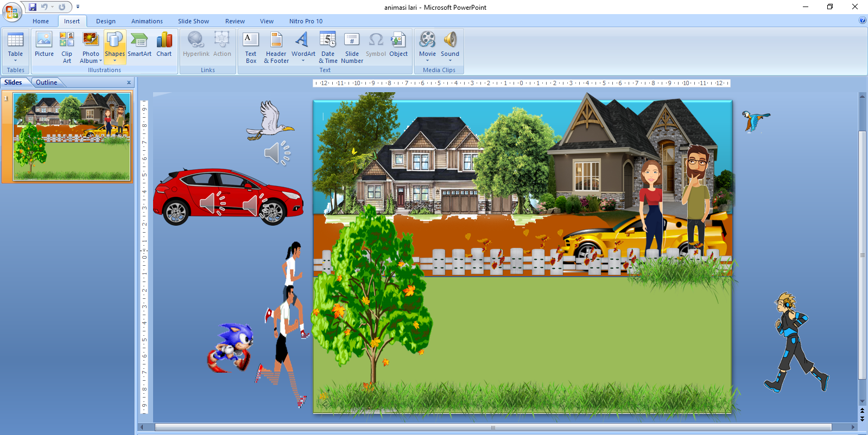The width and height of the screenshot is (868, 435).
Task: Go to Previous Slide with double-arrow button
Action: [862, 411]
